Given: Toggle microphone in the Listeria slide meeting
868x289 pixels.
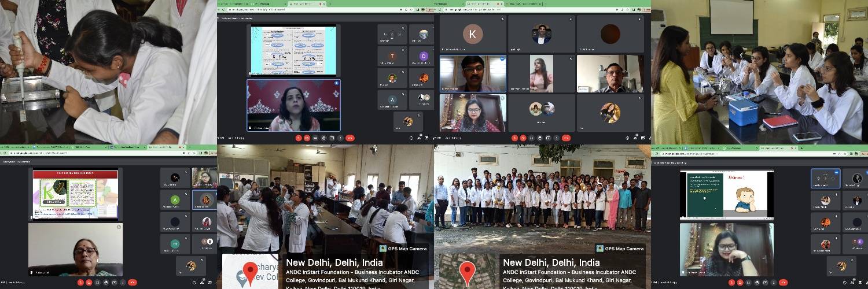Looking at the screenshot, I should tap(82, 283).
